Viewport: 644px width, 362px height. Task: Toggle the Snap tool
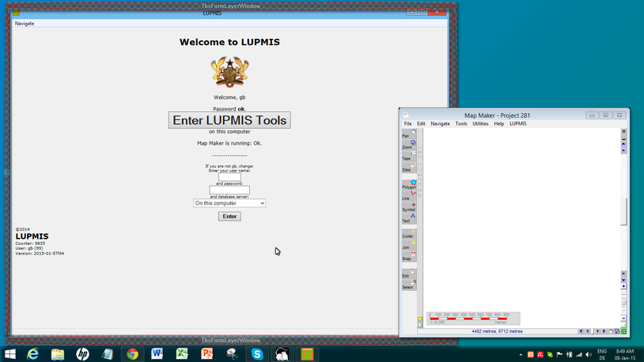tap(409, 257)
